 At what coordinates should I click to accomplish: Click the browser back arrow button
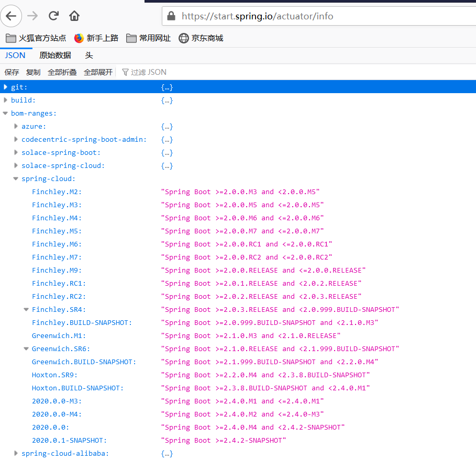(x=12, y=16)
